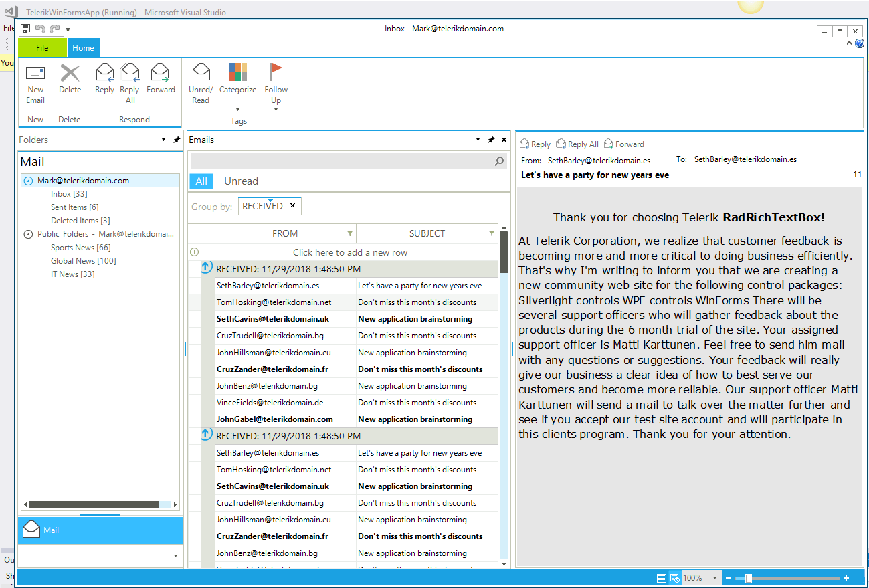Sort by the FROM column header
869x588 pixels.
(x=285, y=233)
